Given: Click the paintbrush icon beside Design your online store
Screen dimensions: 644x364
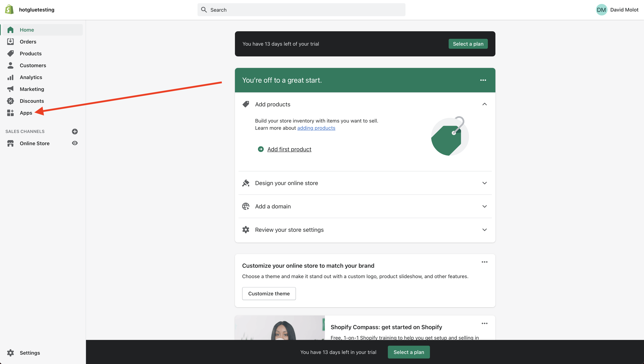Looking at the screenshot, I should (246, 183).
